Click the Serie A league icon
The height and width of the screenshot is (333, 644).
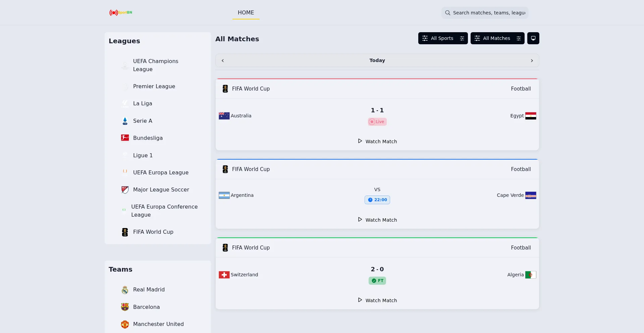click(125, 121)
